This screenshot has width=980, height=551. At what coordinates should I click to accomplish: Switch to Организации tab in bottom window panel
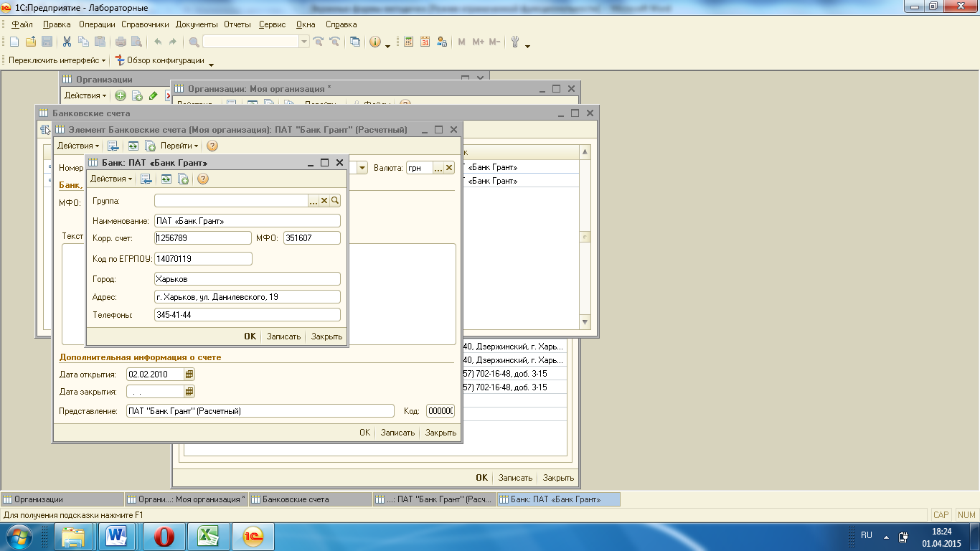(63, 499)
